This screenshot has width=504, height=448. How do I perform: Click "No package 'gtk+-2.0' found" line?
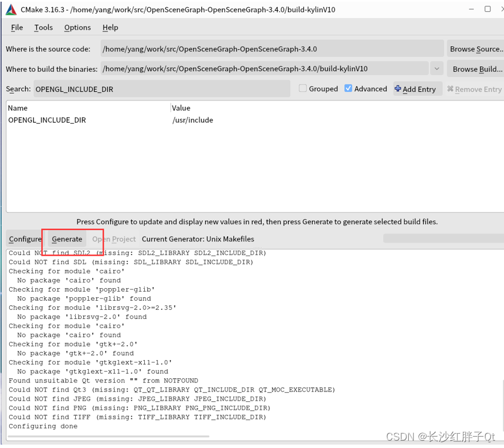[75, 353]
